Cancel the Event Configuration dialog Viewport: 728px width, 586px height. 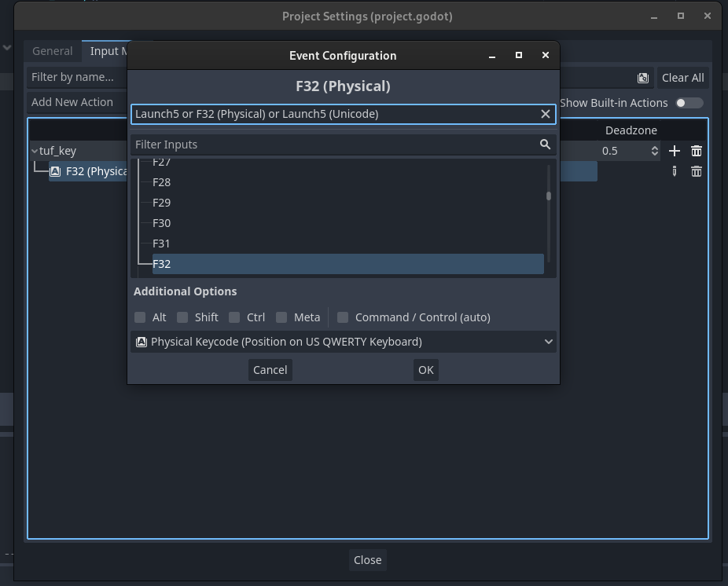(x=270, y=369)
